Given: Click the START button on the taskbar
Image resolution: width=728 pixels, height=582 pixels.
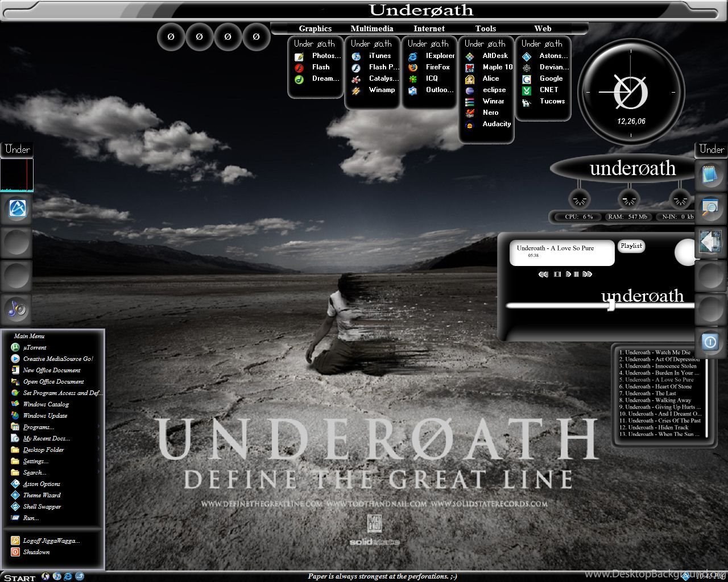Looking at the screenshot, I should (19, 577).
